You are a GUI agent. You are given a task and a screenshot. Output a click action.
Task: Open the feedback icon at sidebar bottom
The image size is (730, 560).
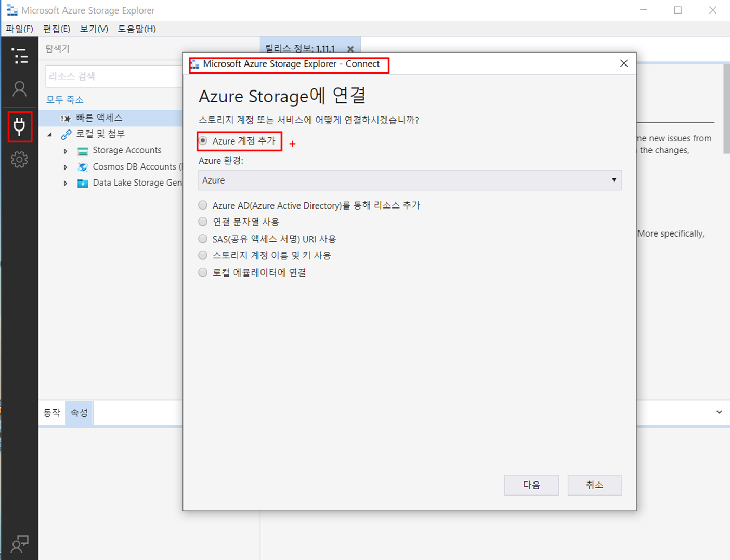[20, 543]
